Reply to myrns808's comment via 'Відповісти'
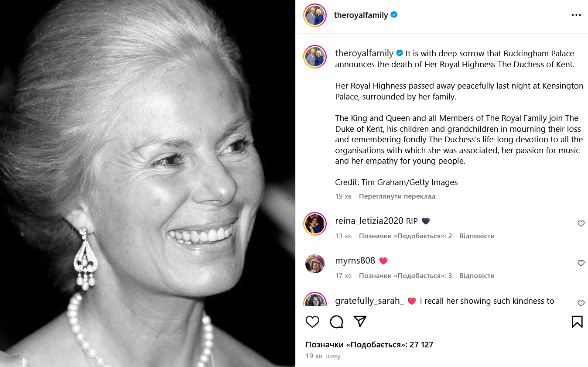Screen dimensions: 588x367 point(477,276)
